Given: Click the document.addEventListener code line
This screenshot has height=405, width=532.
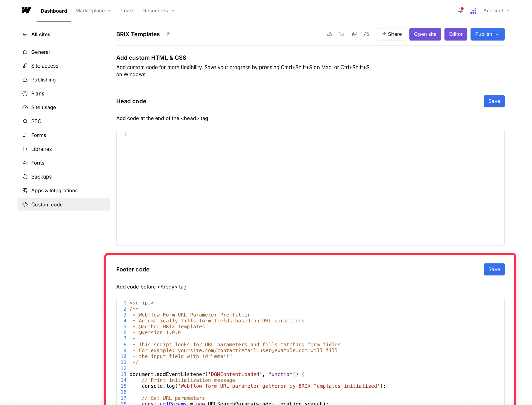Looking at the screenshot, I should coord(217,374).
